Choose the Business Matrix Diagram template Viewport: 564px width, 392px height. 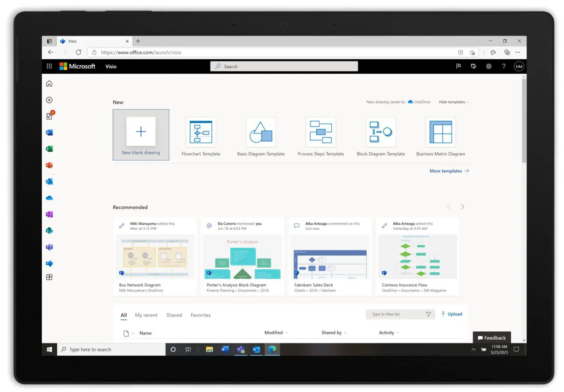tap(441, 137)
